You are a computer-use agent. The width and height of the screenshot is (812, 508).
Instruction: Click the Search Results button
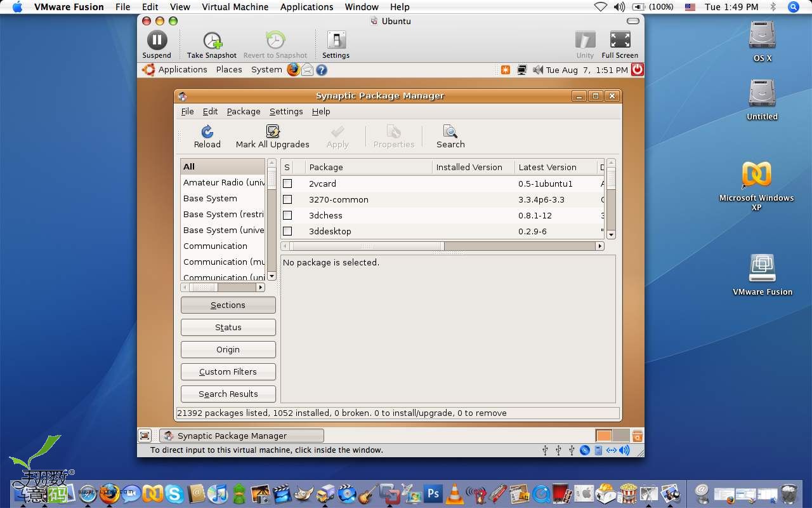[228, 394]
